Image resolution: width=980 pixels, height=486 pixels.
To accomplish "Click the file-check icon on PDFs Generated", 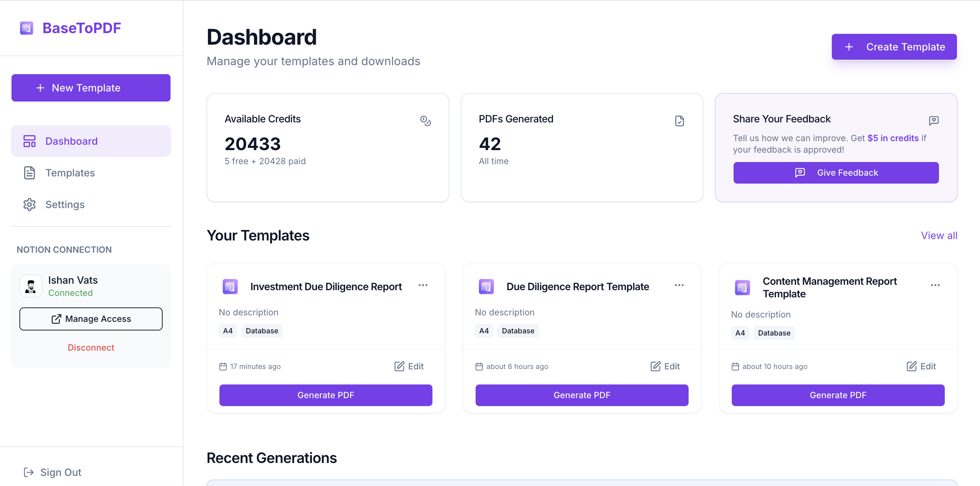I will coord(680,121).
